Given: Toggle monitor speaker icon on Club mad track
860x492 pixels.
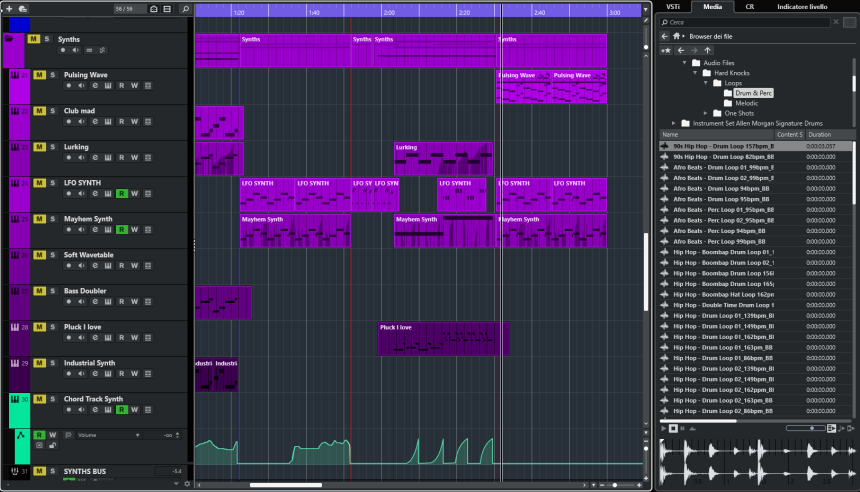Looking at the screenshot, I should (x=83, y=121).
